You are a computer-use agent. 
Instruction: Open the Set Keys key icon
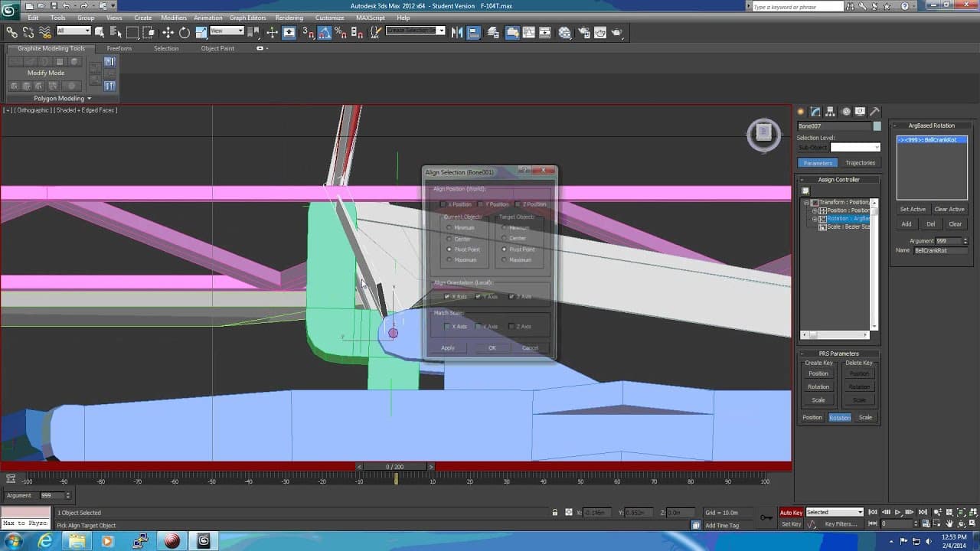click(x=766, y=518)
